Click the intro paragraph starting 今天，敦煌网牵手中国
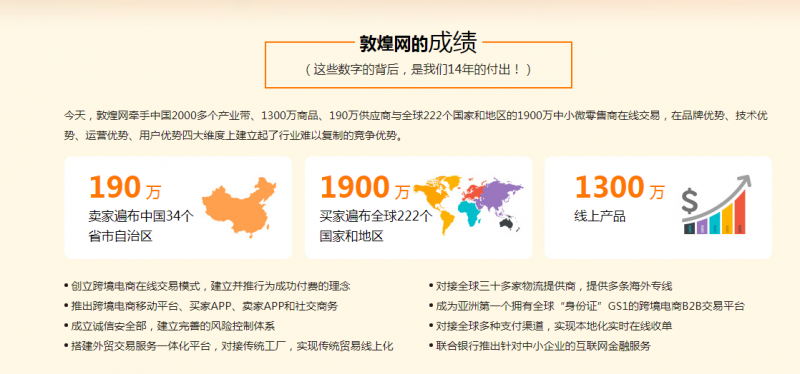This screenshot has width=800, height=374. click(416, 126)
